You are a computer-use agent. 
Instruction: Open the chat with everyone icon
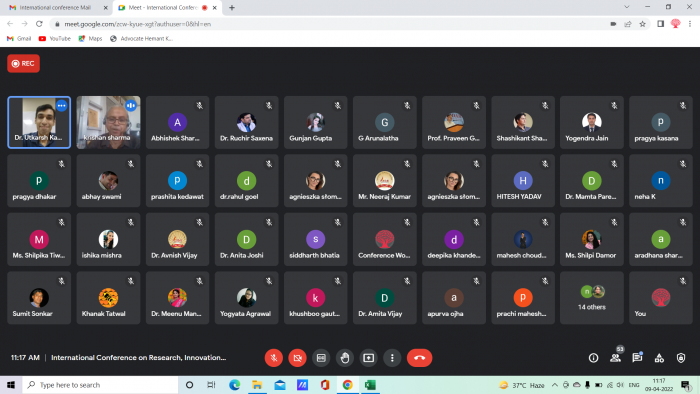tap(637, 358)
